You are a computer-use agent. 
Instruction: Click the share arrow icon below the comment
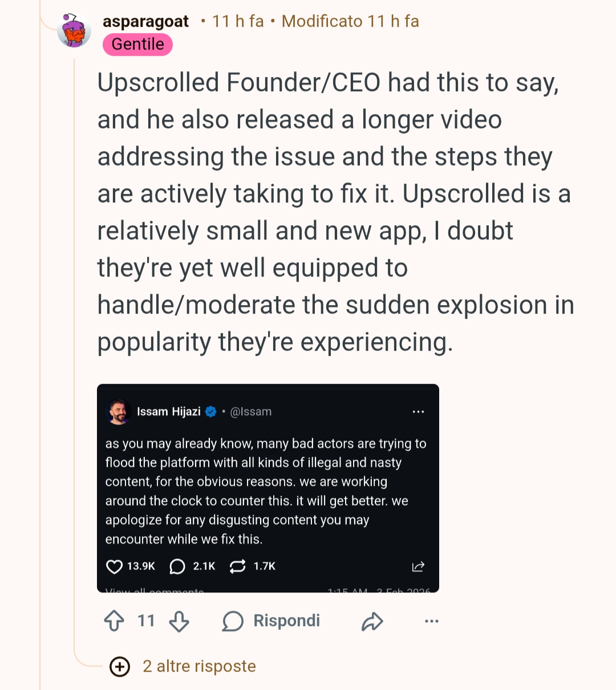372,621
